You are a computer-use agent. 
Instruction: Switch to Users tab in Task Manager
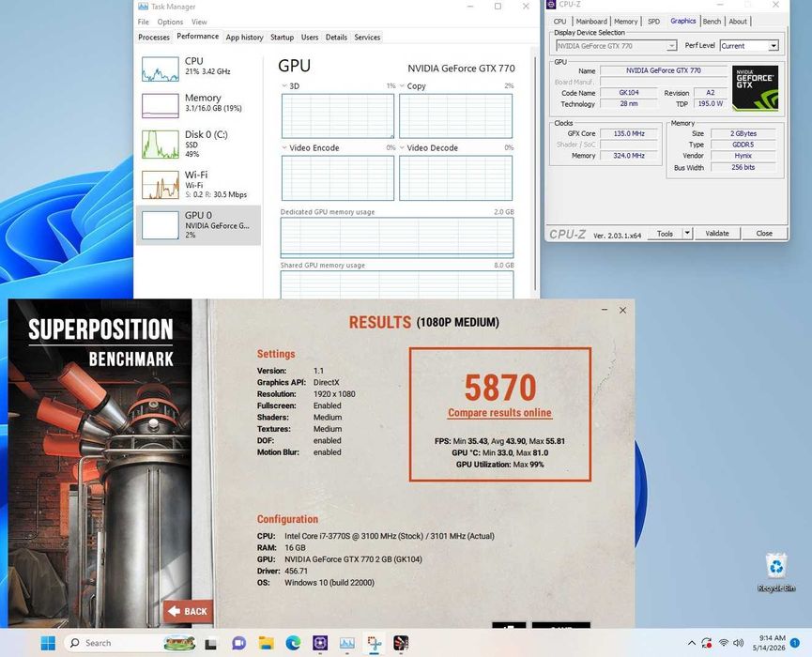310,38
